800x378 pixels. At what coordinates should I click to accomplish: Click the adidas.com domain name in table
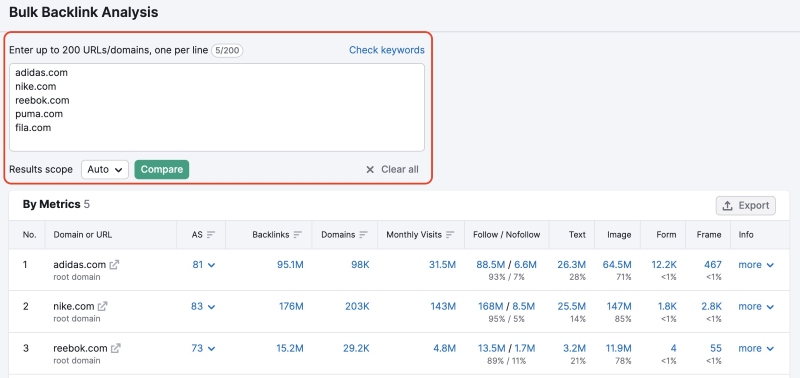(x=80, y=265)
